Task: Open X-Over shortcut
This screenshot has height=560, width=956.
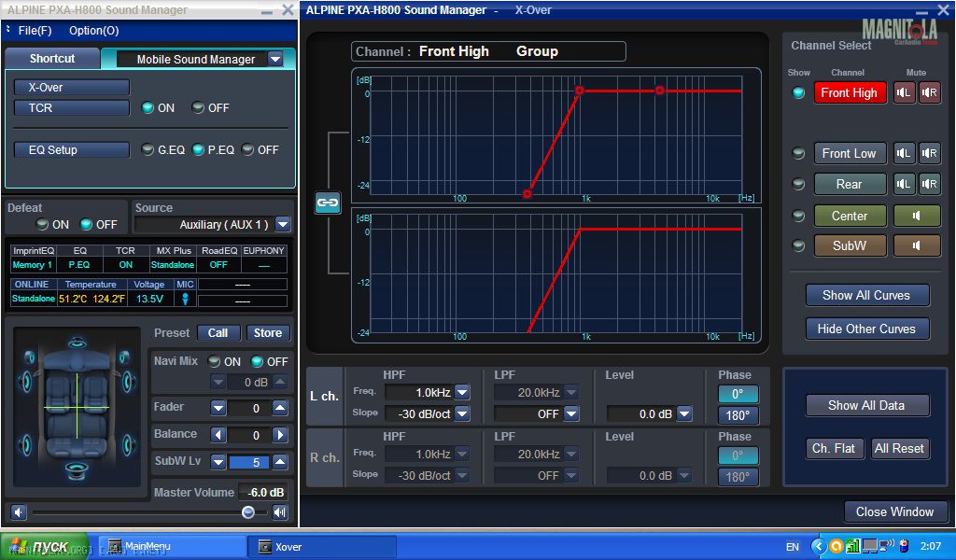Action: coord(71,87)
